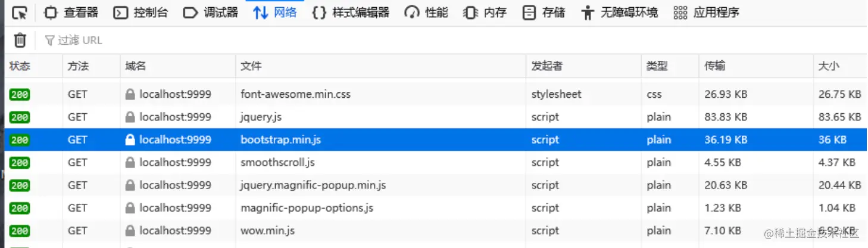Click the 20.63 KB transfer value

tap(726, 185)
